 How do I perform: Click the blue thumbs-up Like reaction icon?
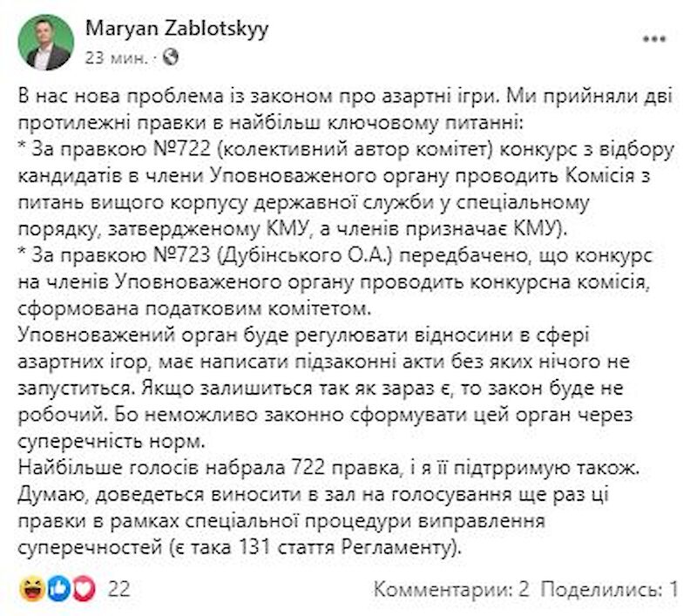pos(58,588)
